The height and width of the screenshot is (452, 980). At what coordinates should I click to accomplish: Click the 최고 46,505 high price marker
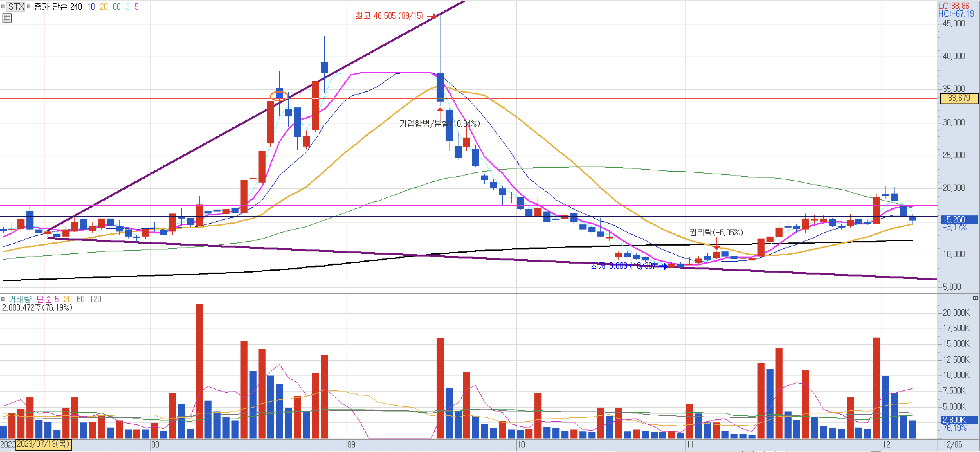(389, 16)
